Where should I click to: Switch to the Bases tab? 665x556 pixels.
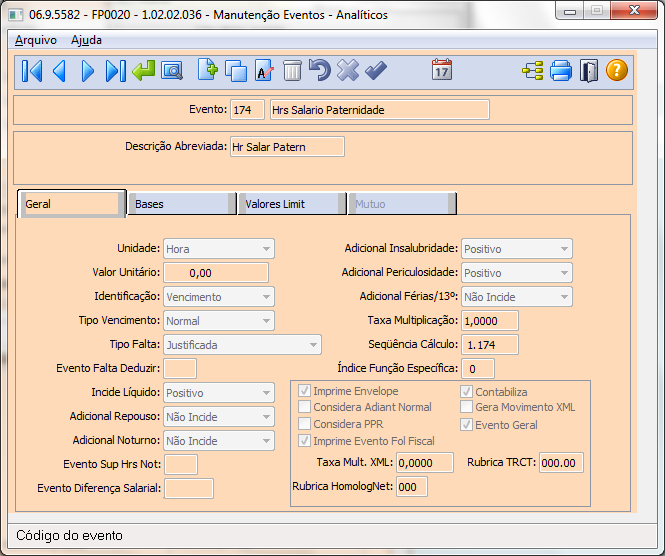tap(182, 204)
